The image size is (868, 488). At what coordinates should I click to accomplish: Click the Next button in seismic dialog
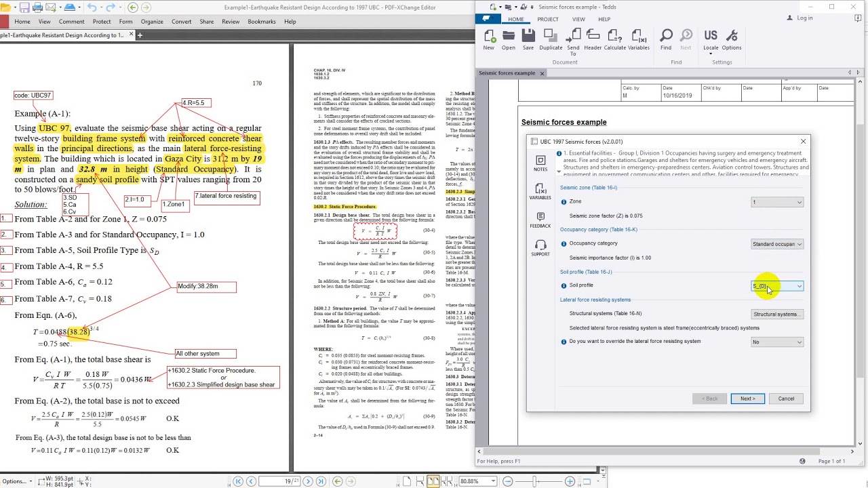click(747, 399)
